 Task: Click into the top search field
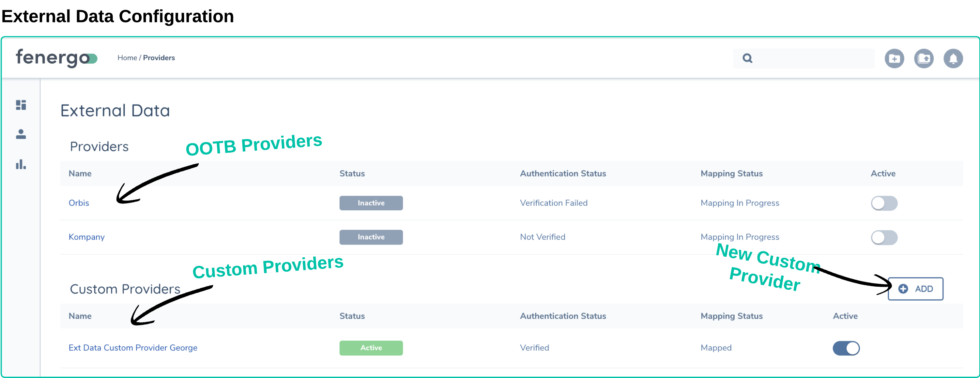pyautogui.click(x=810, y=58)
